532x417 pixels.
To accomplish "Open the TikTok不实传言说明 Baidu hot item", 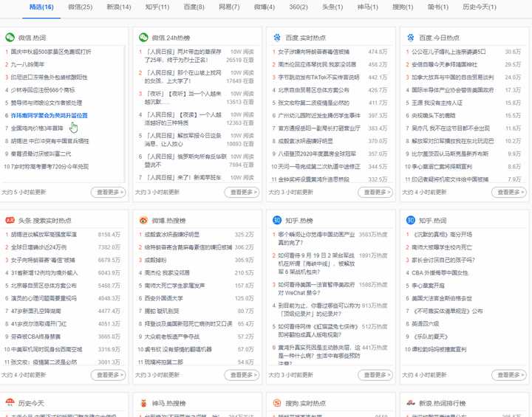I will pyautogui.click(x=318, y=77).
